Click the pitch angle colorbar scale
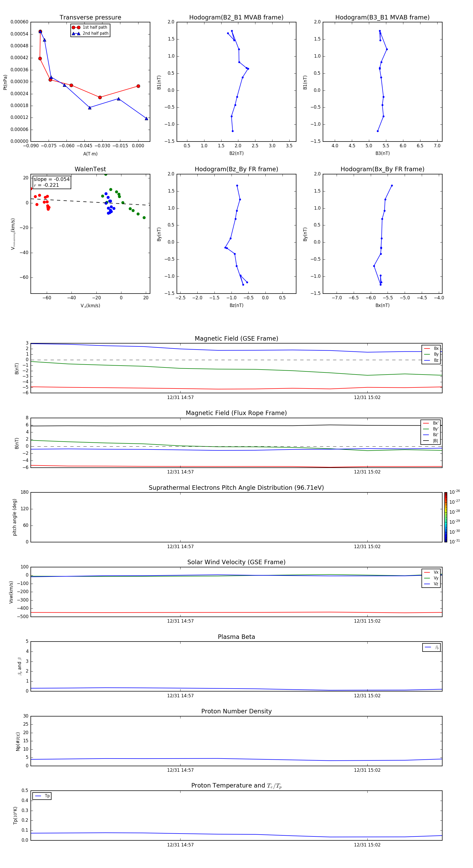Screen dimensions: 473x868 (x=446, y=517)
